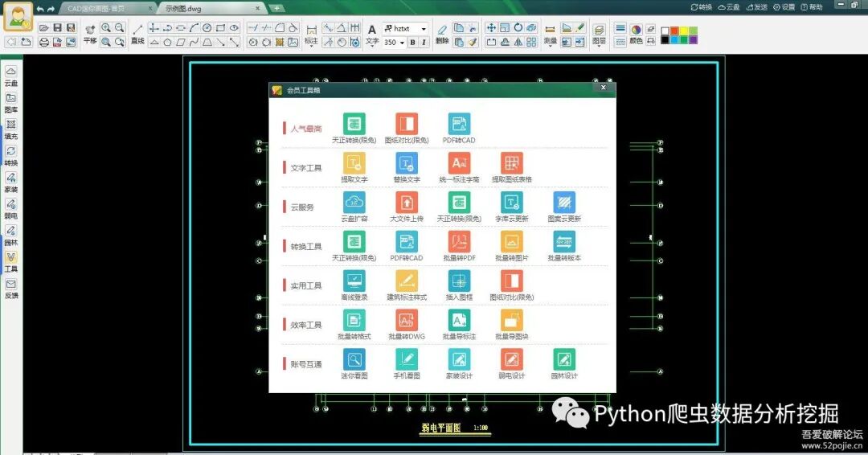Screen dimensions: 868x455
Task: Open the 手机看图 option
Action: (x=407, y=363)
